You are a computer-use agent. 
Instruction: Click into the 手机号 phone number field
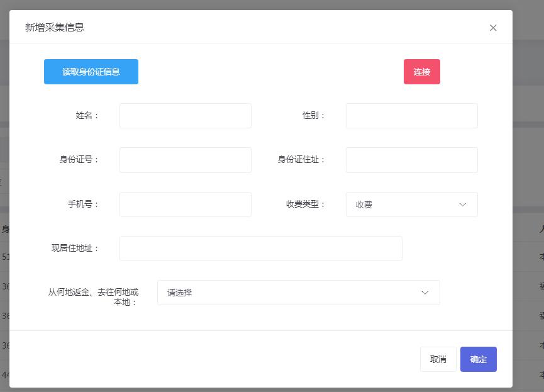(185, 204)
